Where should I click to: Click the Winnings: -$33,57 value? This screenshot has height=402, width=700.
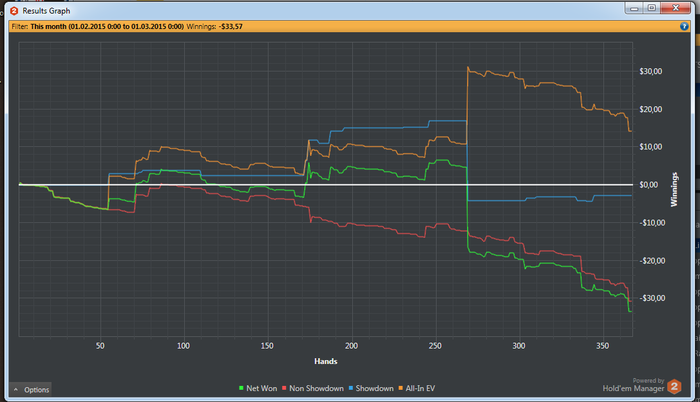pos(214,26)
